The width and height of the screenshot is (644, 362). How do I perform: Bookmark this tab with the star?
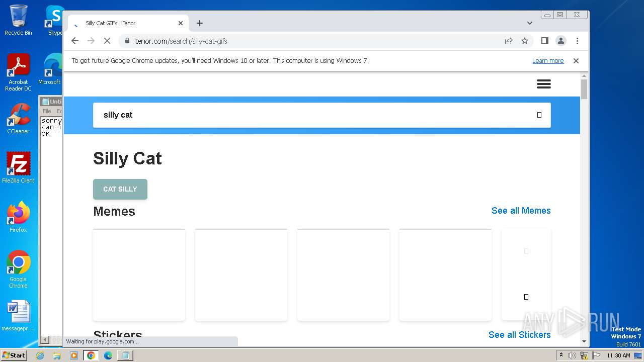525,41
